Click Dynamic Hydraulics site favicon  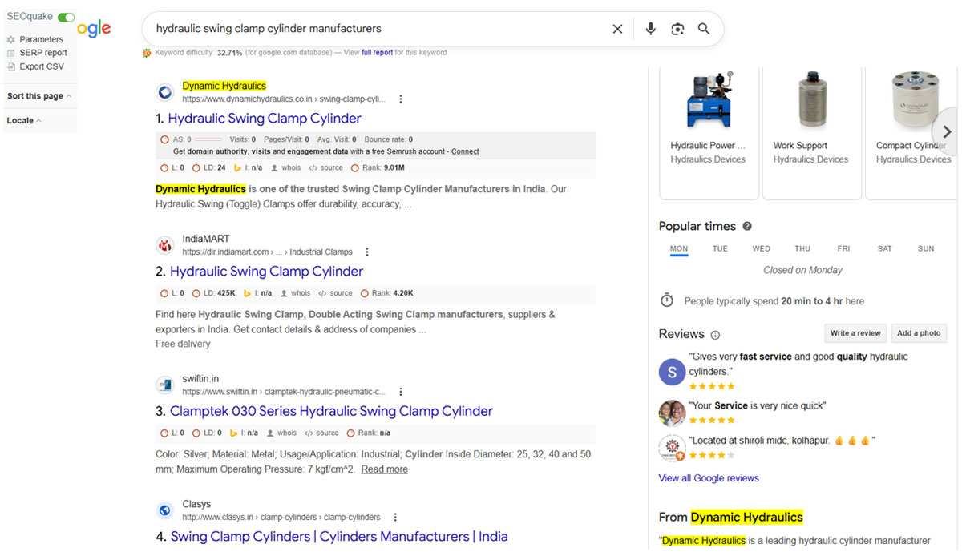point(164,92)
